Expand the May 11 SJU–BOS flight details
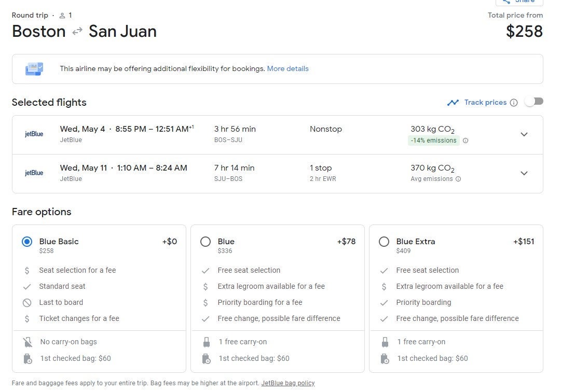The height and width of the screenshot is (392, 561). coord(524,173)
